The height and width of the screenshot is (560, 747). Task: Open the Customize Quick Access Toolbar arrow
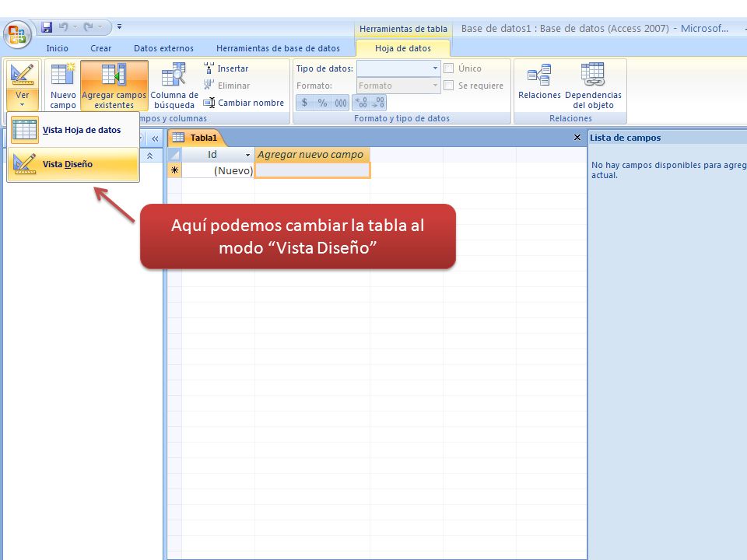coord(119,26)
